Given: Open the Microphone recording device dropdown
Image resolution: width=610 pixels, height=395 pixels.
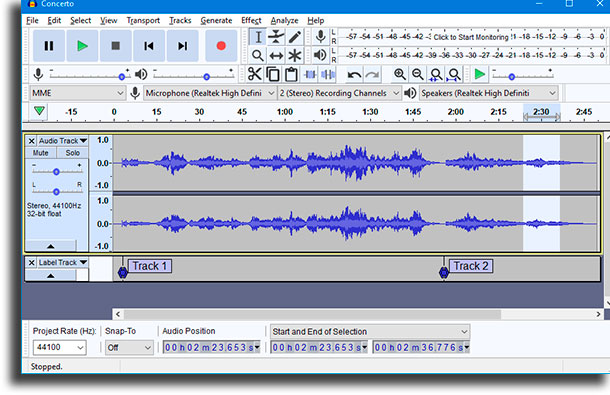Looking at the screenshot, I should (210, 93).
